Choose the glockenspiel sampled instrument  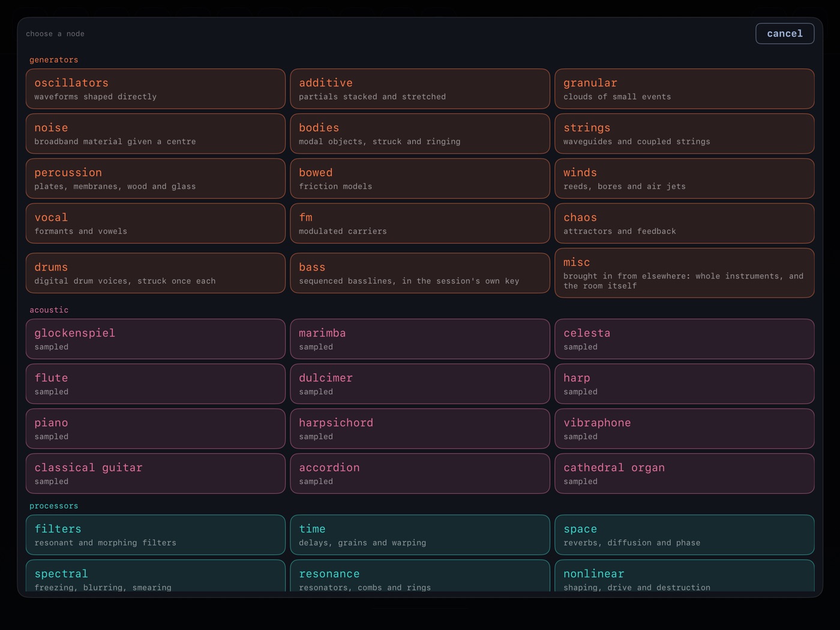point(155,339)
